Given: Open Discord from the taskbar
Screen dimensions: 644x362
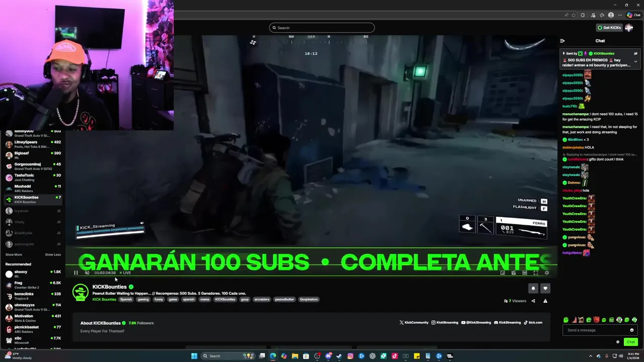Looking at the screenshot, I should click(x=328, y=356).
